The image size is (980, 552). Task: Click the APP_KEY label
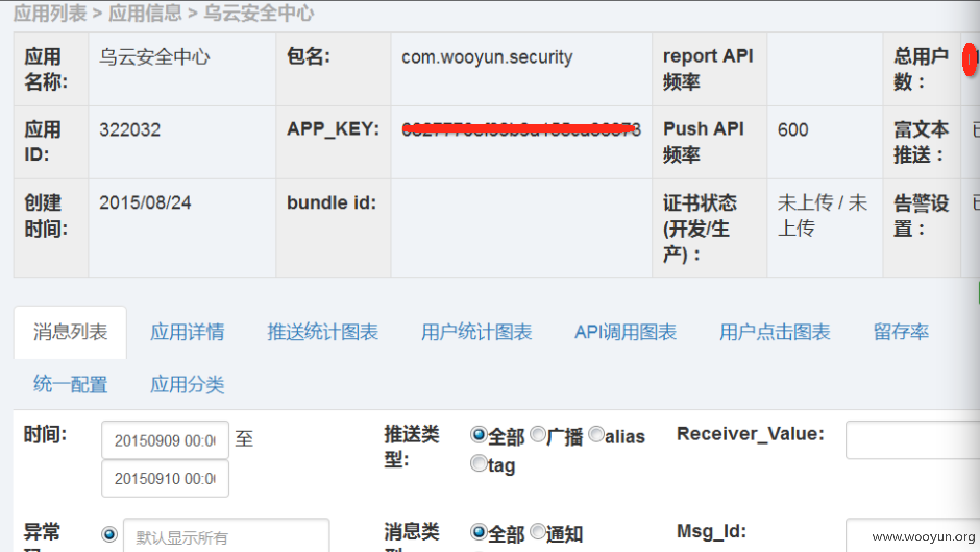coord(333,129)
